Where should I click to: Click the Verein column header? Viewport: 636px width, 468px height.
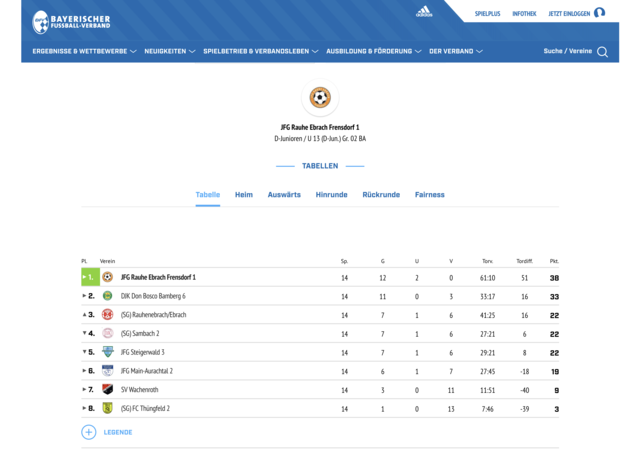tap(107, 261)
